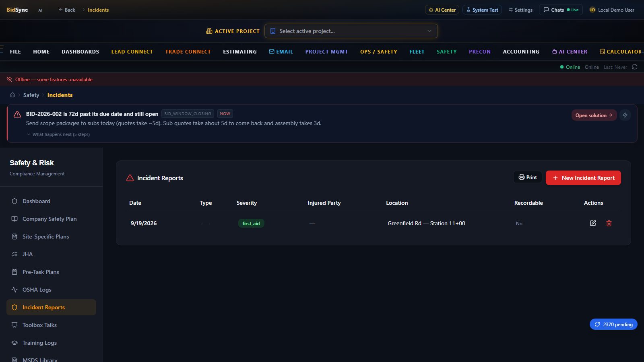Screen dimensions: 644x362
Task: Open the TRADE CONNECT menu
Action: [x=188, y=52]
